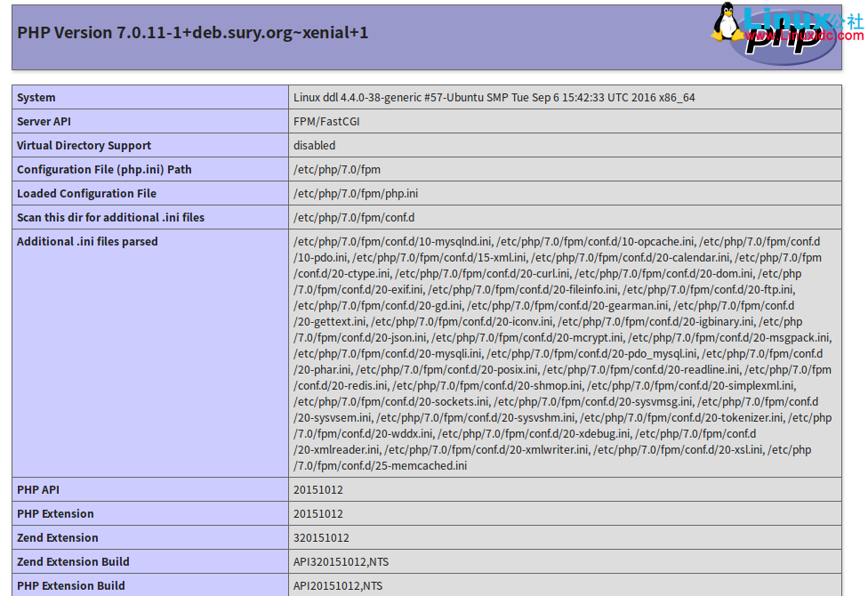
Task: Select the System row label
Action: pyautogui.click(x=36, y=98)
